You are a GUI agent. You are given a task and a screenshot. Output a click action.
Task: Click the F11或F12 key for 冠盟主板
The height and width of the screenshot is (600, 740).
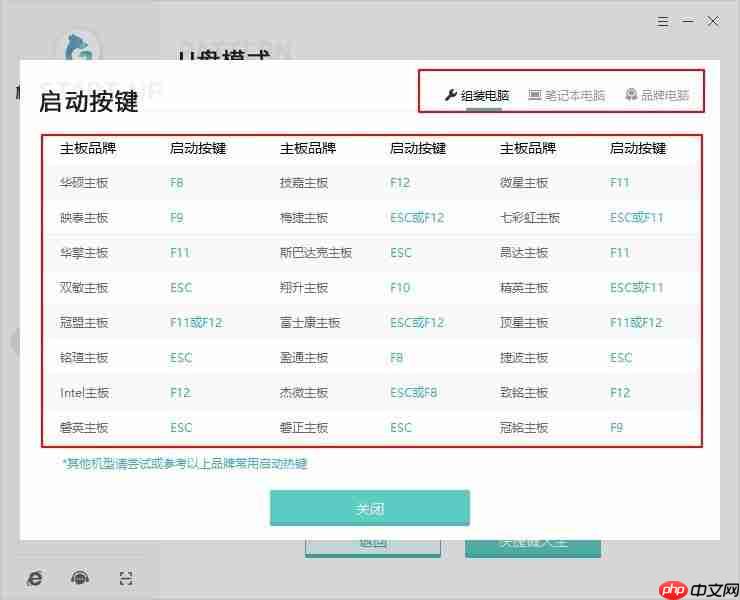coord(196,322)
